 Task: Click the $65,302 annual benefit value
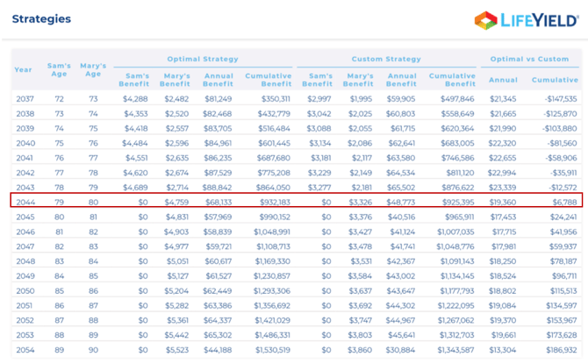(218, 335)
